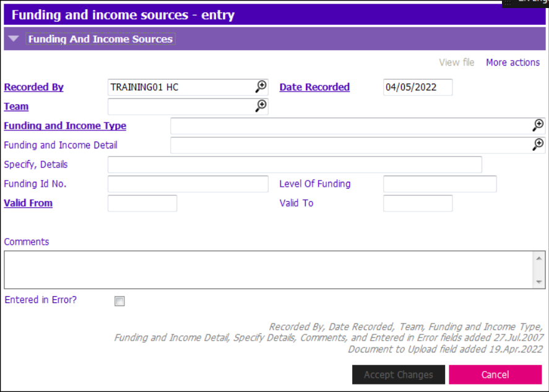The height and width of the screenshot is (392, 549).
Task: Click the Cancel button
Action: (x=495, y=375)
